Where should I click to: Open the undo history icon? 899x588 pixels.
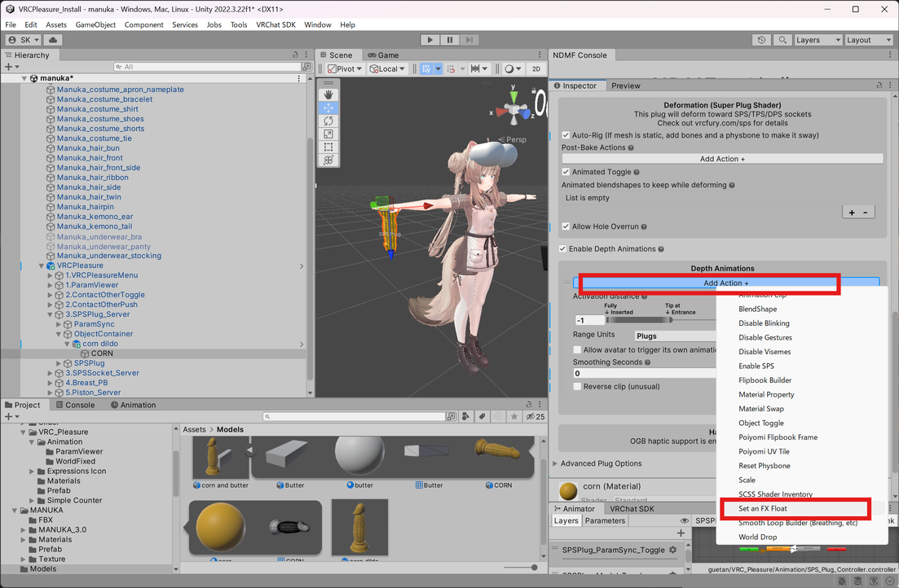(761, 40)
